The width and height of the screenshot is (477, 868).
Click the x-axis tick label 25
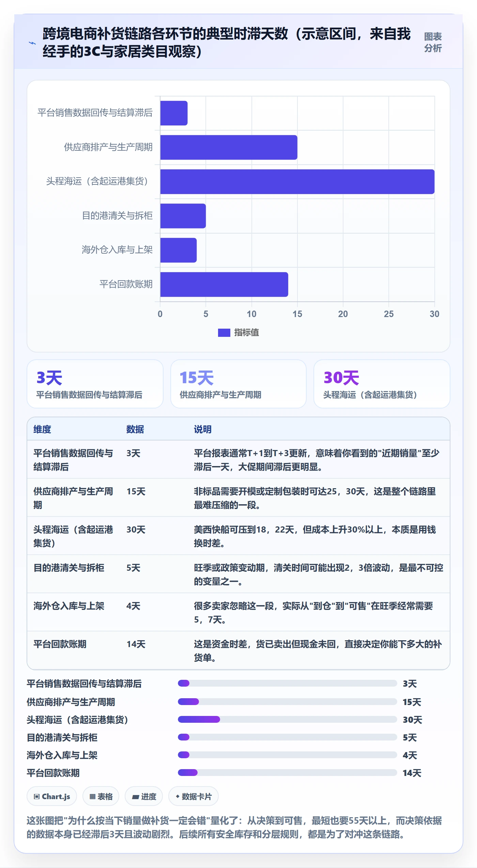click(x=389, y=314)
